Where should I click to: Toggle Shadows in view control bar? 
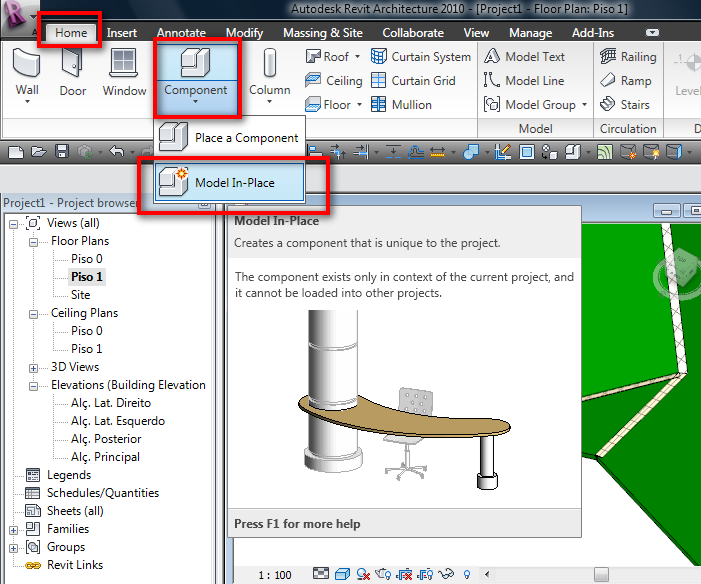363,574
